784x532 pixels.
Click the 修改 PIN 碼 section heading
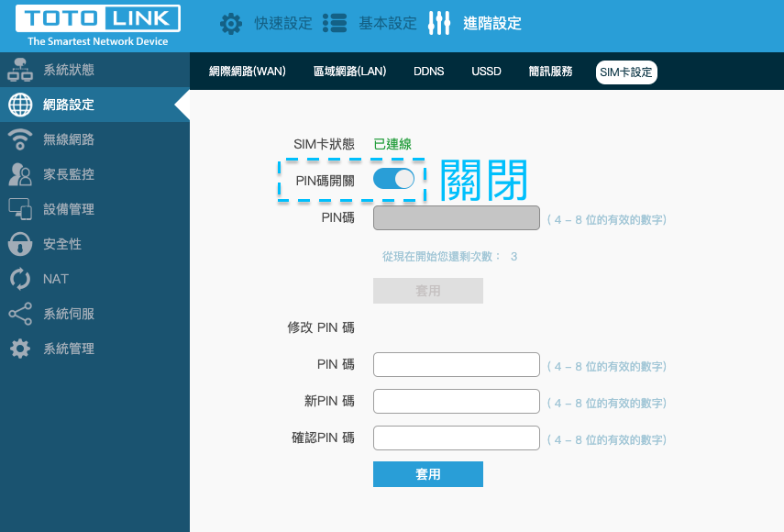pyautogui.click(x=321, y=327)
